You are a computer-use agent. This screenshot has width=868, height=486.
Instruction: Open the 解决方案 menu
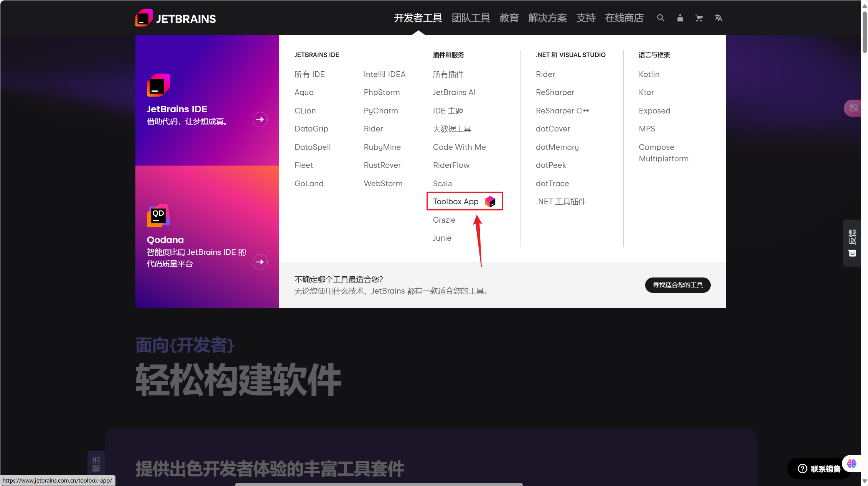548,18
